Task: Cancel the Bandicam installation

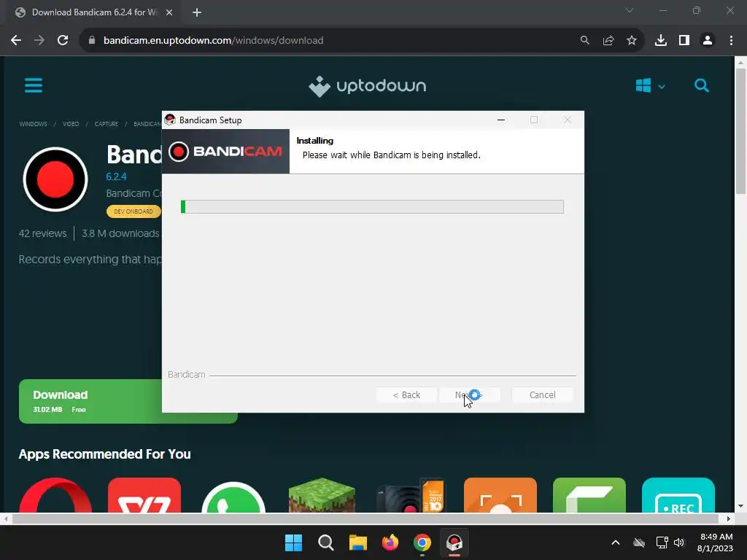Action: pos(542,394)
